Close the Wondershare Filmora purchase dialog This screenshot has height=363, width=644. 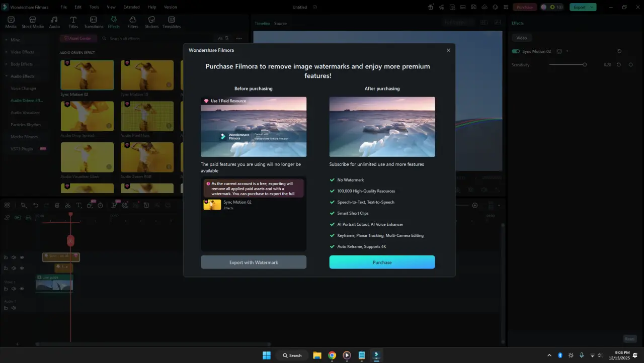[448, 50]
